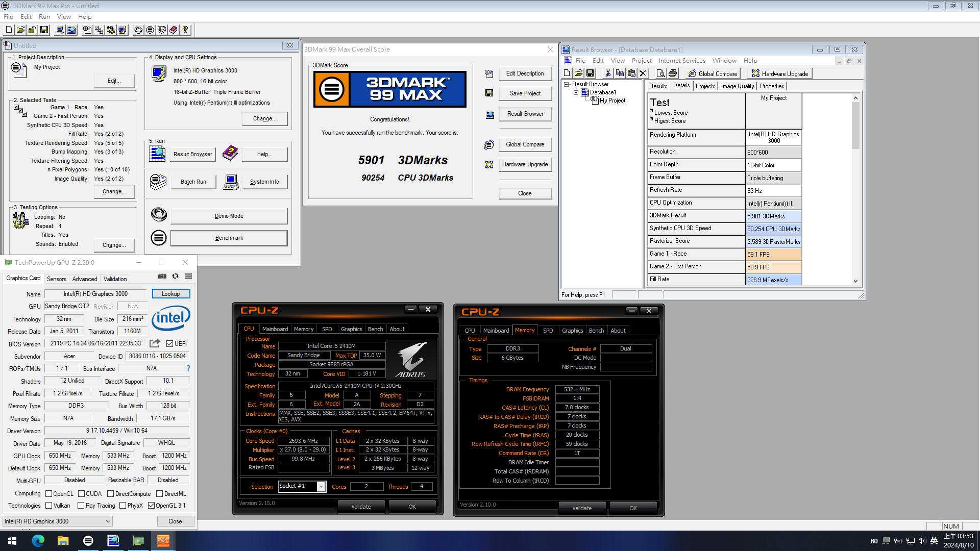Open SPD tab in right CPU-Z Memory window
Screen dimensions: 980x551
[x=548, y=331]
